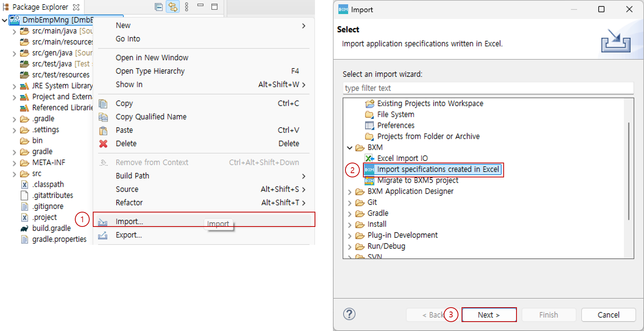This screenshot has height=331, width=644.
Task: Expand the .gradle folder
Action: (x=14, y=119)
